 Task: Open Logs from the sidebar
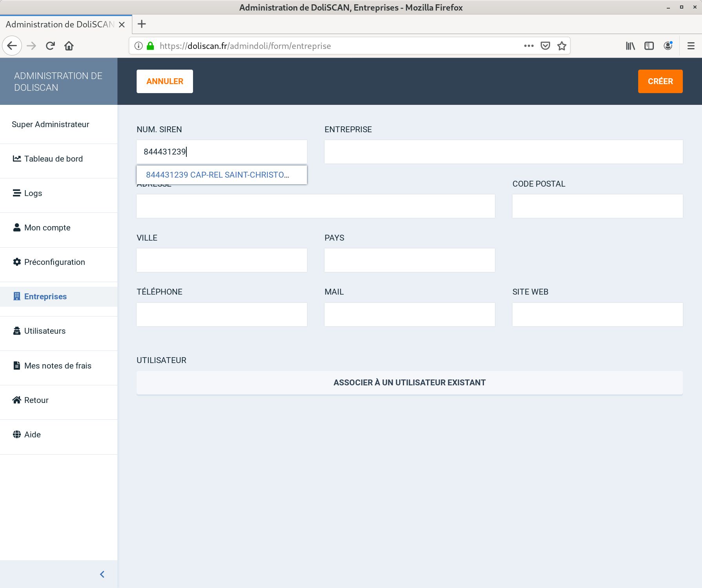[33, 193]
